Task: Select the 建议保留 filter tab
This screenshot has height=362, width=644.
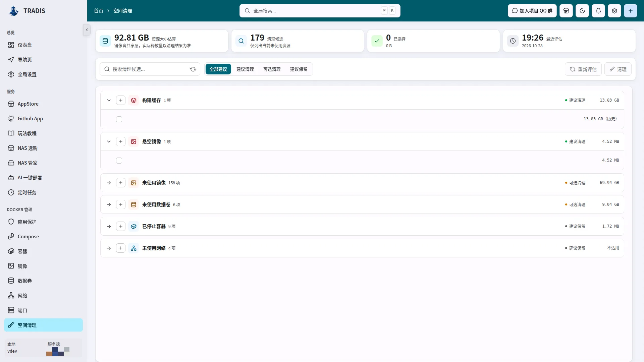Action: [299, 69]
